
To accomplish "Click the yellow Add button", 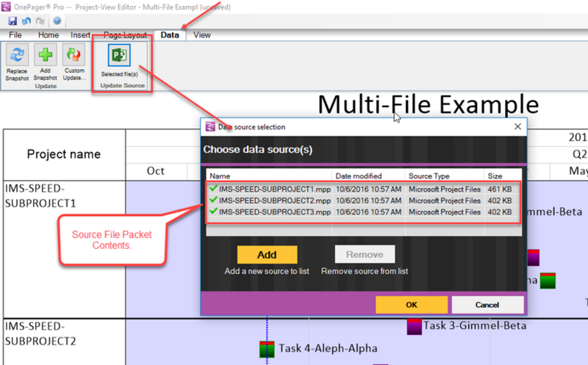I will coord(267,255).
